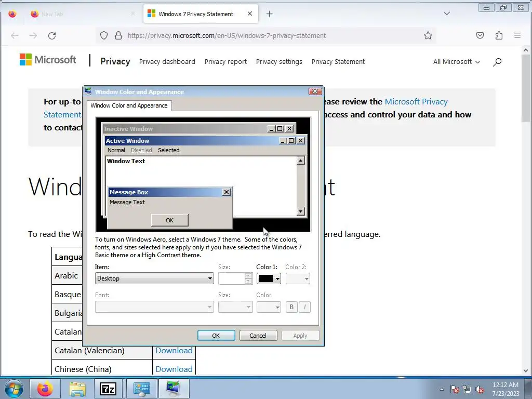
Task: Open Privacy settings in page navigation
Action: click(279, 62)
